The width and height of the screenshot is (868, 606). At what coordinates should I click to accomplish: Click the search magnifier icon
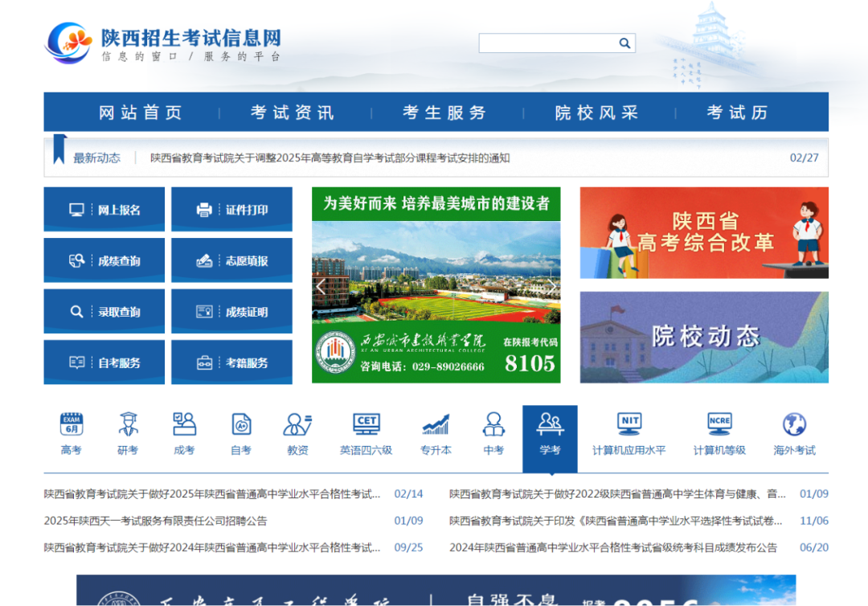pos(624,43)
